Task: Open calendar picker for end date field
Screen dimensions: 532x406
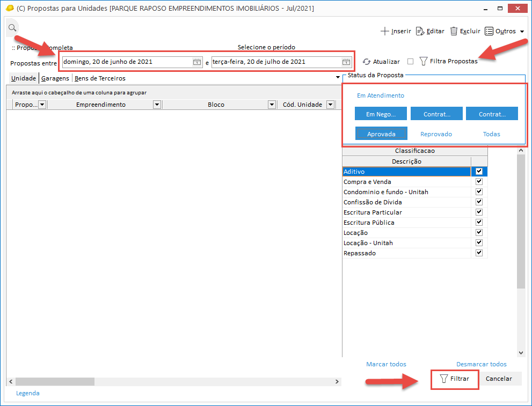Action: click(x=346, y=62)
